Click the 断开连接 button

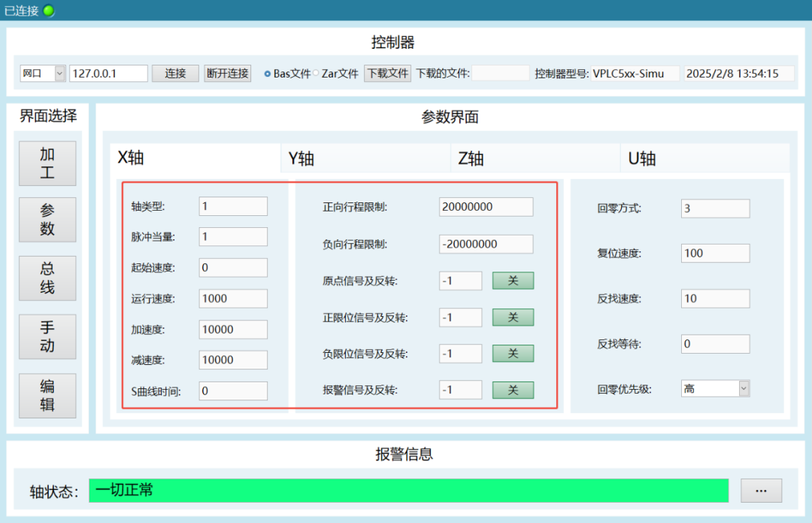pos(227,73)
